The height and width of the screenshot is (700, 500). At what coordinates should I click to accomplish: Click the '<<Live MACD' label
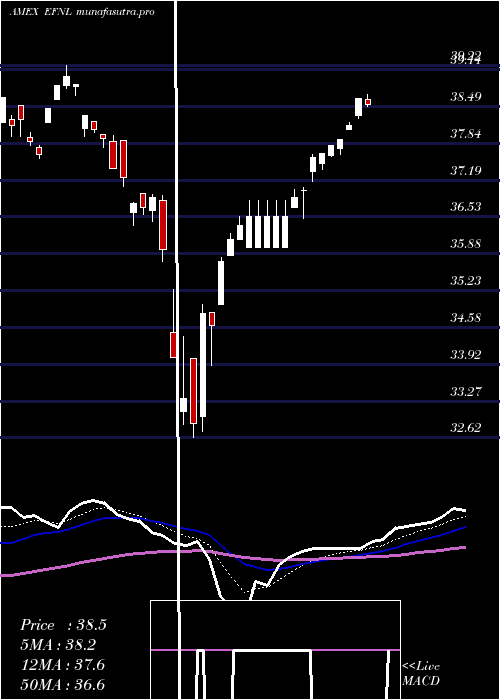(x=421, y=673)
